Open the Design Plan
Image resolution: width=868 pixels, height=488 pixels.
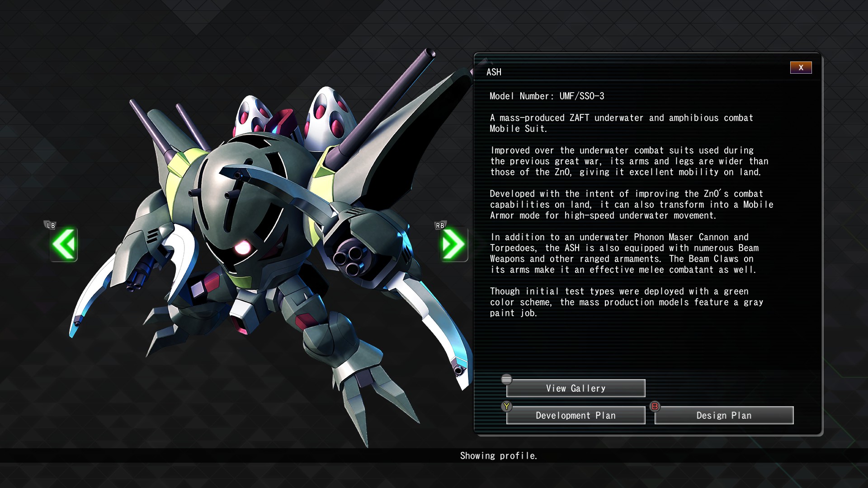pos(724,415)
